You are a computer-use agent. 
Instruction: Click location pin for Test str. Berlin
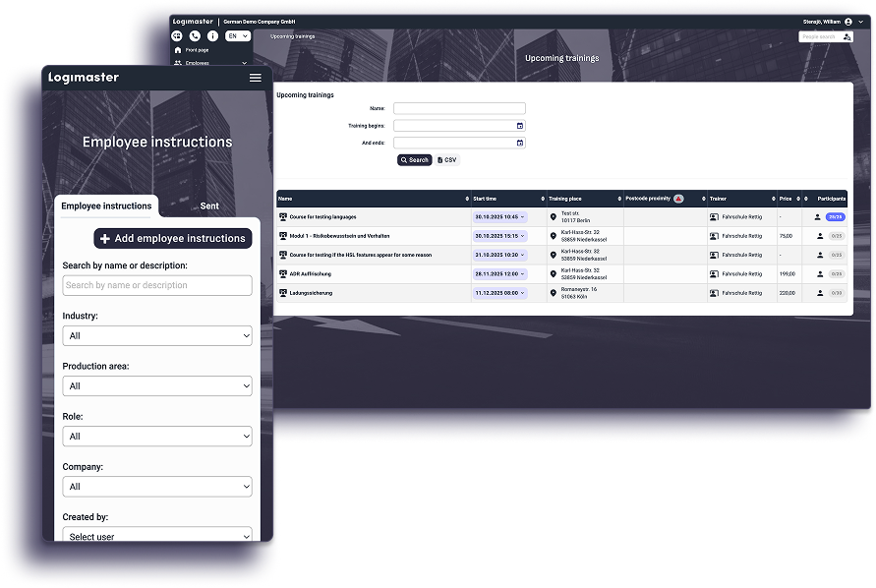click(554, 216)
